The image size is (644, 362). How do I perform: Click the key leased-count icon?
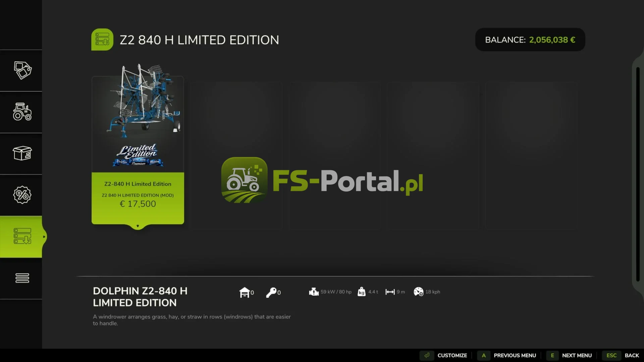click(x=271, y=292)
